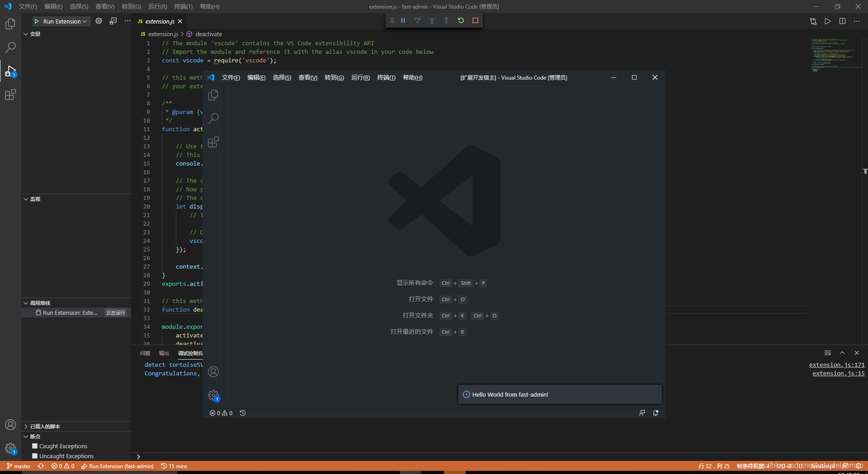
Task: Open extension.js:171 source link
Action: (x=837, y=365)
